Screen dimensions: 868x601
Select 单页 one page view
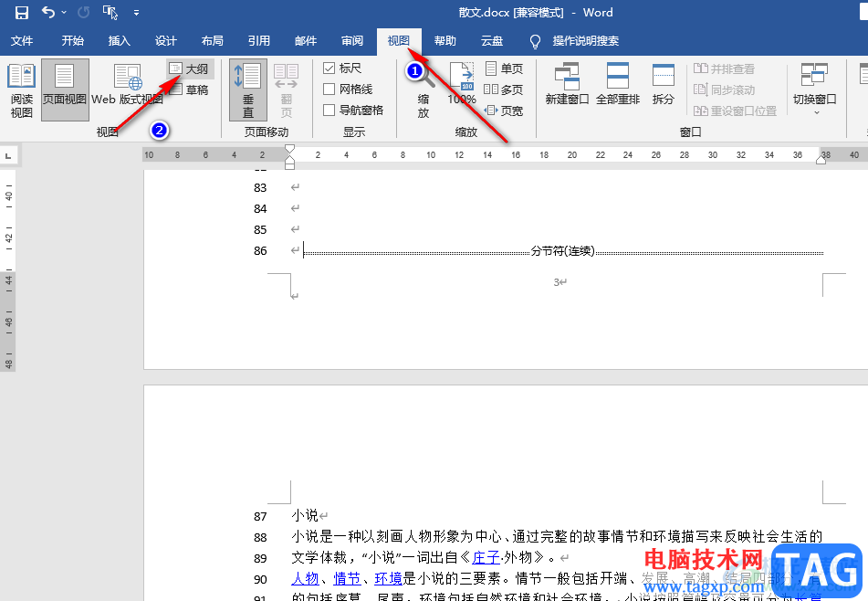click(x=504, y=69)
